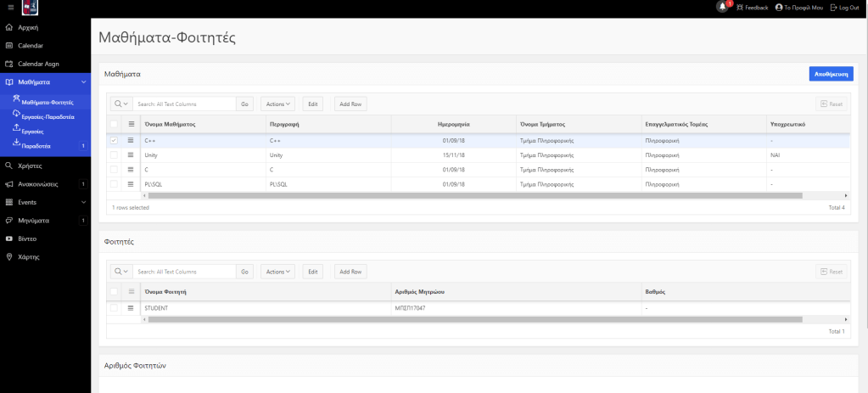
Task: Open Actions dropdown in Μαθήματα grid
Action: (x=277, y=104)
